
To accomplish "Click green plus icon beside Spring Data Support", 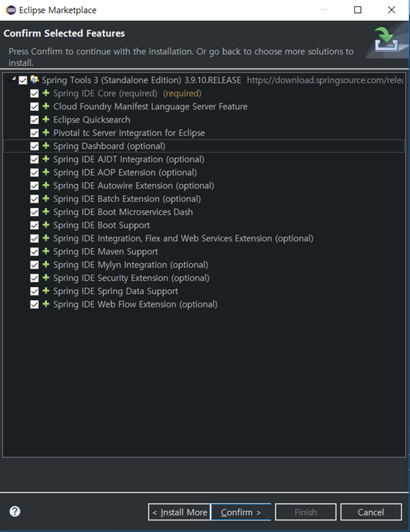I will pos(46,291).
